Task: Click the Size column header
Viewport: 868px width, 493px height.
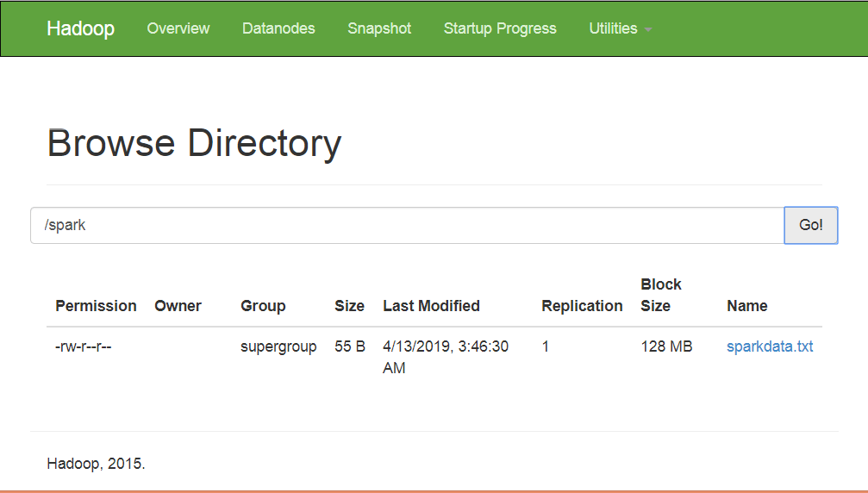Action: pyautogui.click(x=349, y=306)
